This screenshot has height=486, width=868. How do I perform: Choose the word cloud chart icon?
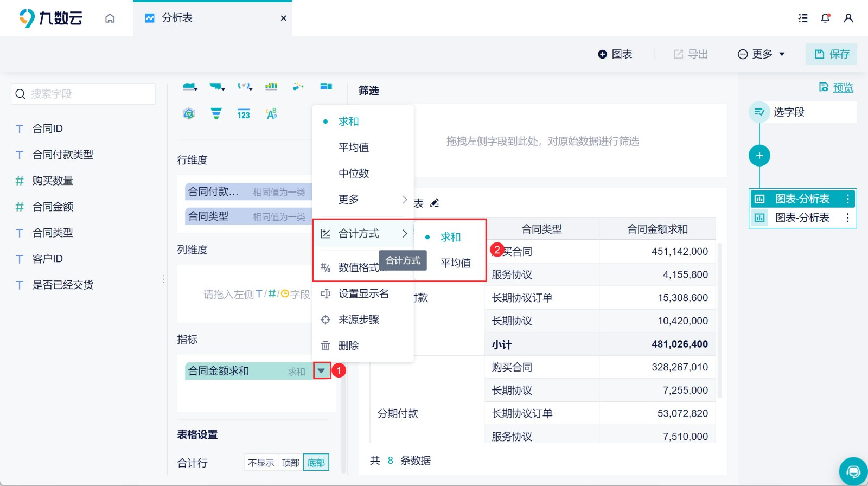(x=271, y=114)
